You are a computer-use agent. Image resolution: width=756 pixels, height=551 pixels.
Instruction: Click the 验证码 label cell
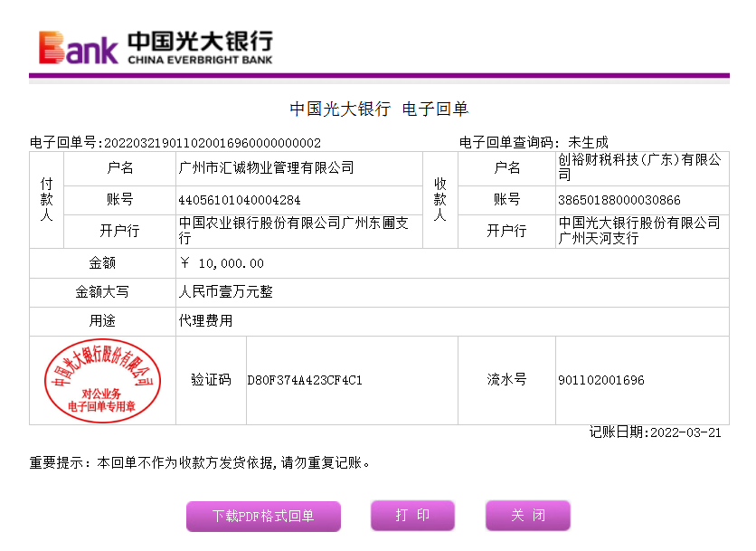212,380
